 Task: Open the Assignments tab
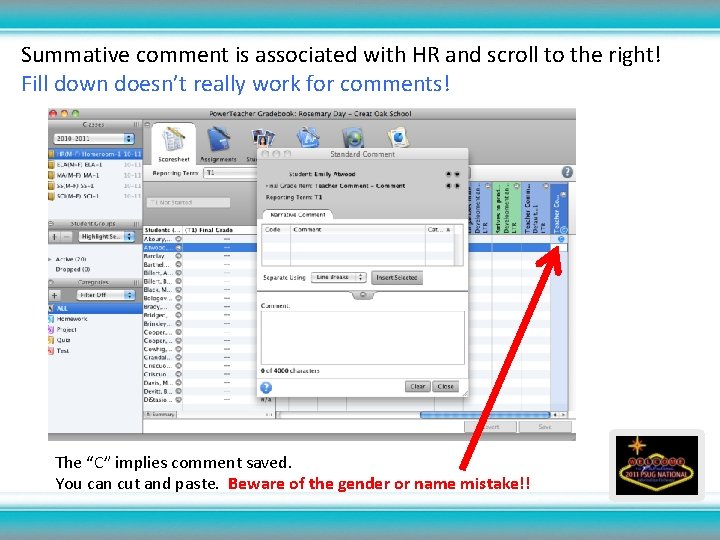coord(218,145)
